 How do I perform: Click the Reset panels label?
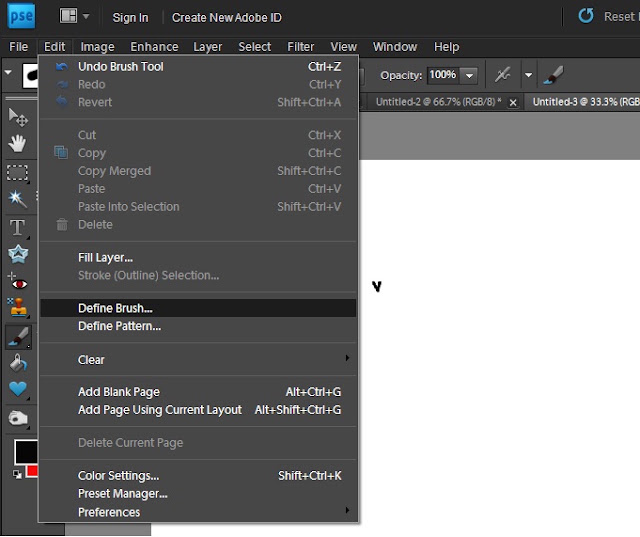point(622,17)
